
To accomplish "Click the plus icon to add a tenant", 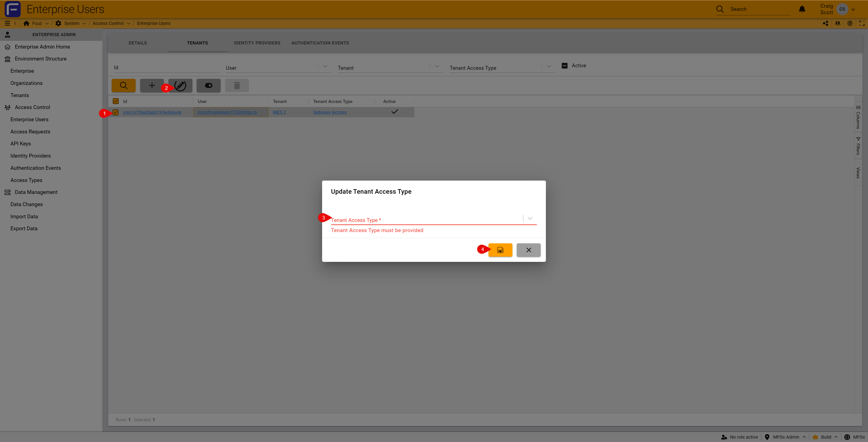I will click(152, 86).
